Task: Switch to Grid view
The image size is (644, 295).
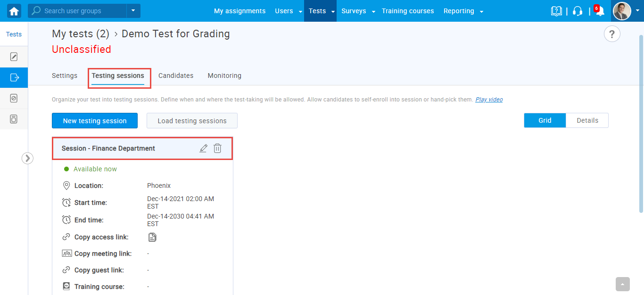Action: (545, 120)
